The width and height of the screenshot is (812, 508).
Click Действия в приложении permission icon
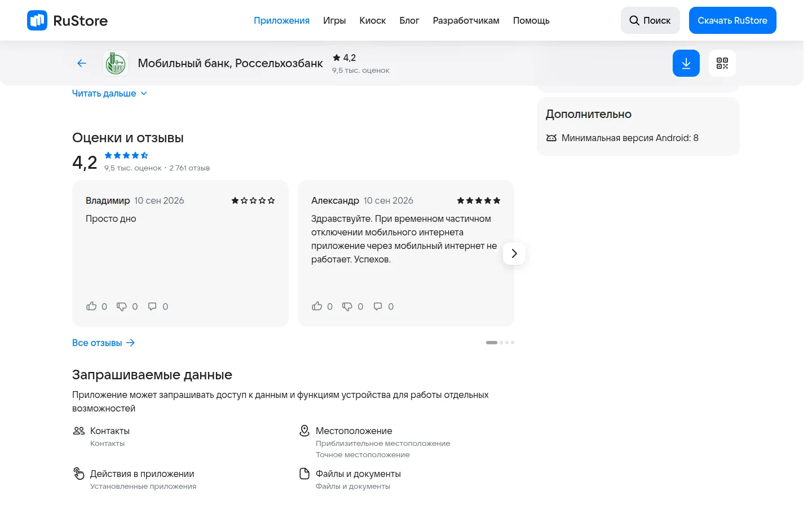[x=79, y=474]
